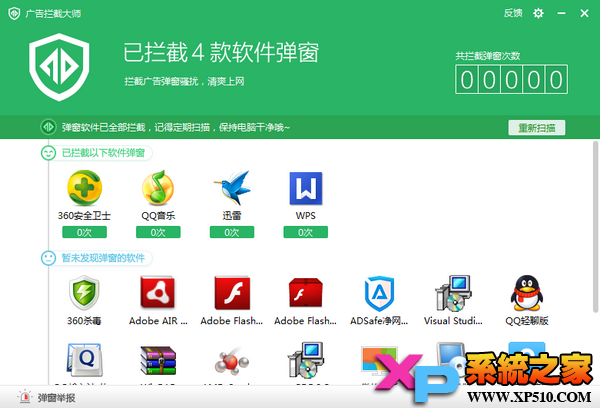Image resolution: width=600 pixels, height=408 pixels.
Task: Click the 广告拦截大师 title text
Action: [x=53, y=14]
